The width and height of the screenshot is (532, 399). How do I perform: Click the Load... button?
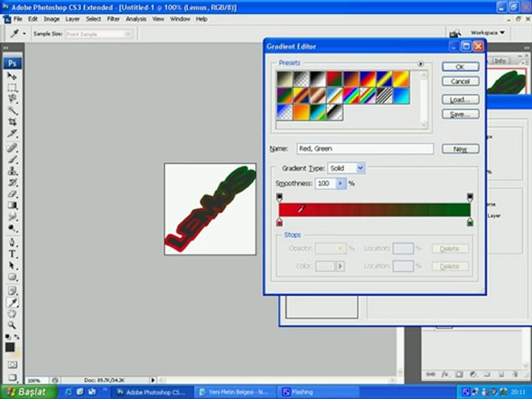tap(461, 100)
